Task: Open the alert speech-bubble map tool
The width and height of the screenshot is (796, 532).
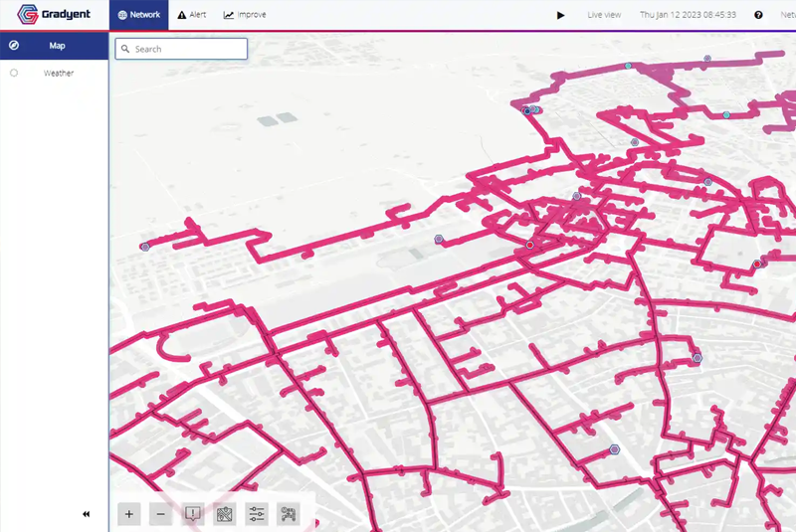Action: [193, 514]
